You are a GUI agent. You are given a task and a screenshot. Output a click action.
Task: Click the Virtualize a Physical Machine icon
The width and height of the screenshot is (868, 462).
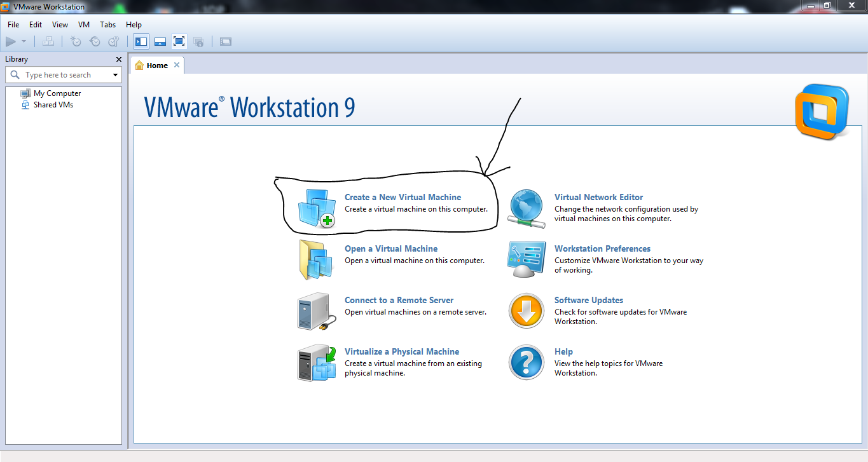[x=317, y=363]
